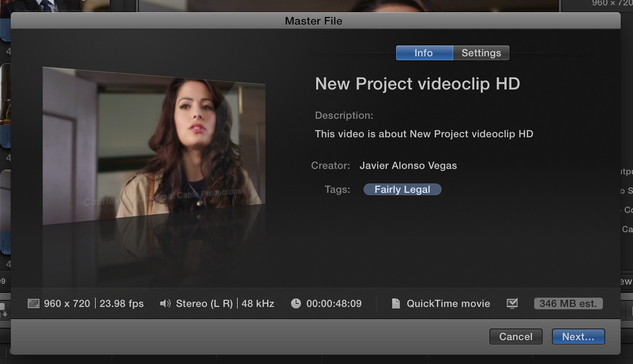The width and height of the screenshot is (633, 364).
Task: Click the document icon beside QuickTime movie
Action: pos(396,304)
